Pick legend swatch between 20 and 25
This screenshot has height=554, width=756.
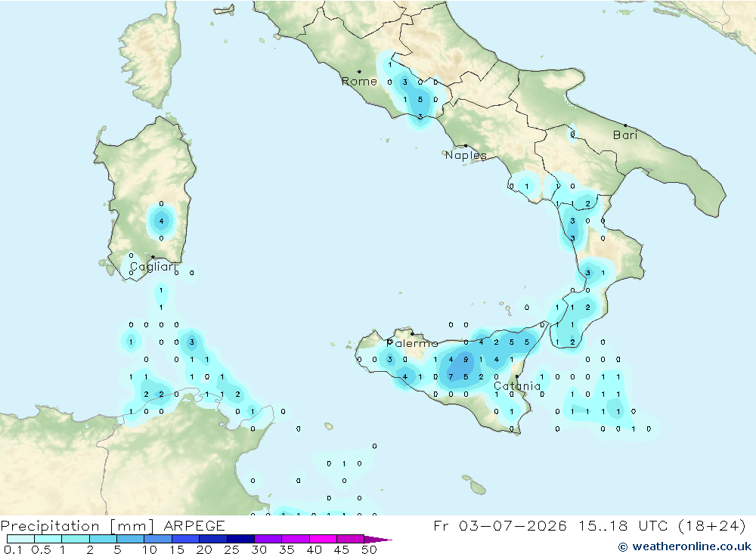[x=213, y=539]
